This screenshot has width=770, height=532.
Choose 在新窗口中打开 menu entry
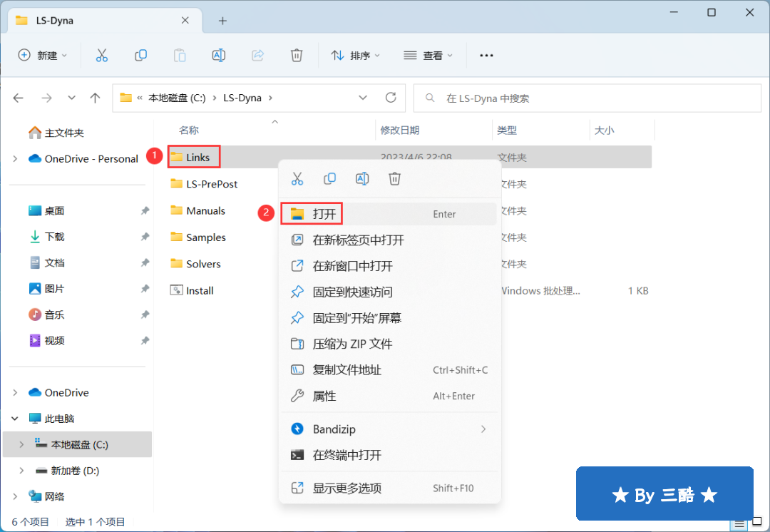pos(389,266)
